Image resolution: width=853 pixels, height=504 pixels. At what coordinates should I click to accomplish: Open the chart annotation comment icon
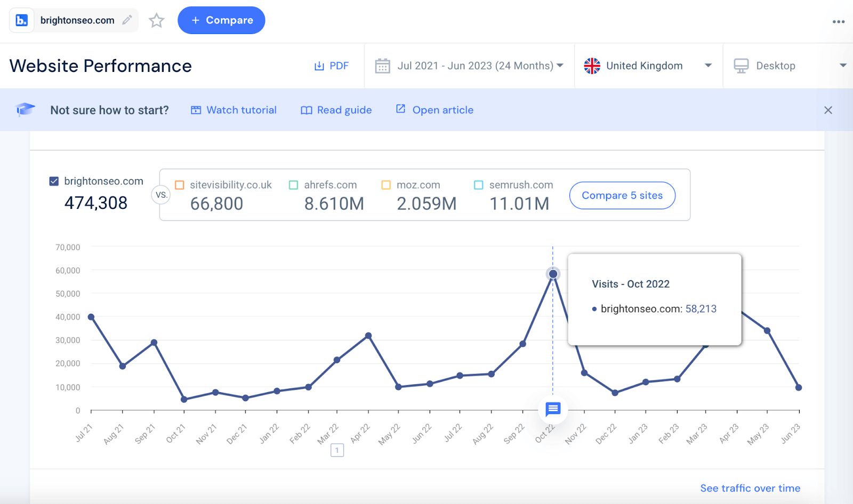point(553,409)
